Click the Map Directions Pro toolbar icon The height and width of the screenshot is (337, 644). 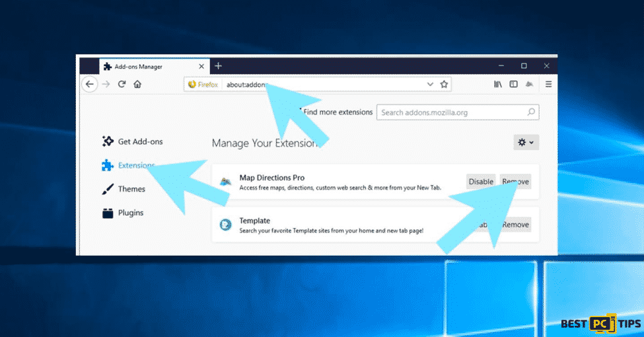coord(530,85)
